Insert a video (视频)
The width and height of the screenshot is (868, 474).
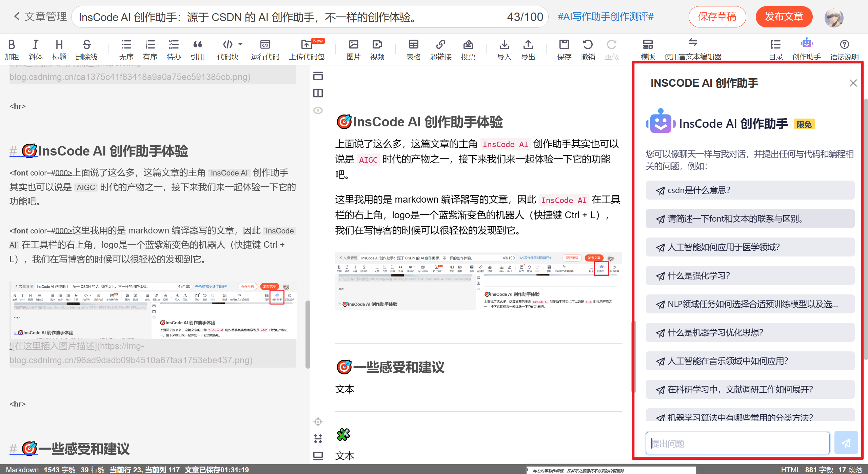(x=377, y=49)
